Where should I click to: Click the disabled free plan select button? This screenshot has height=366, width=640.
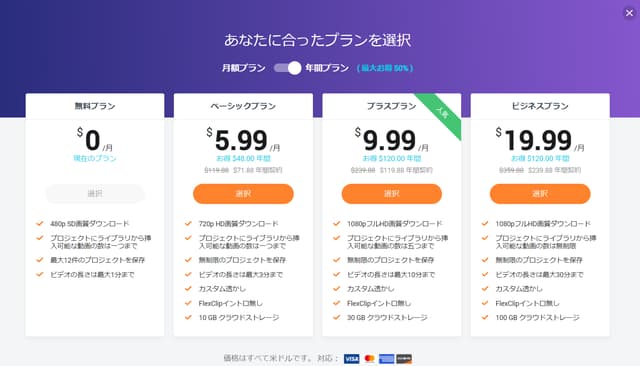click(x=95, y=193)
